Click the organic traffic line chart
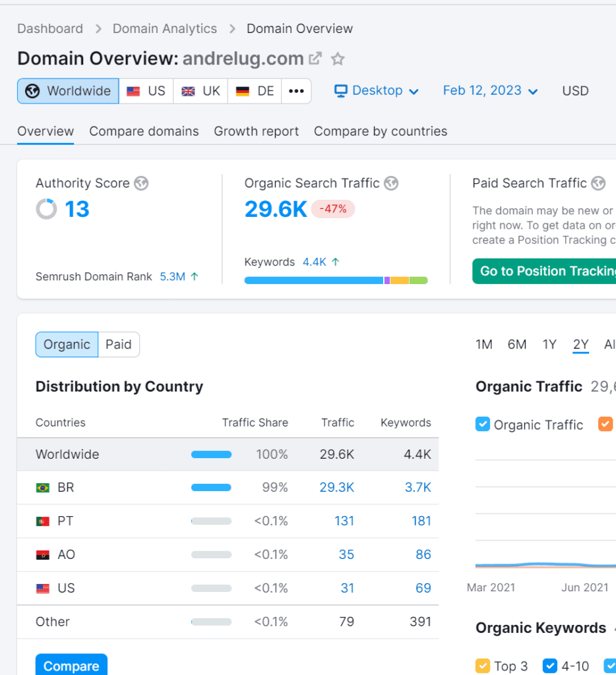 click(x=545, y=565)
